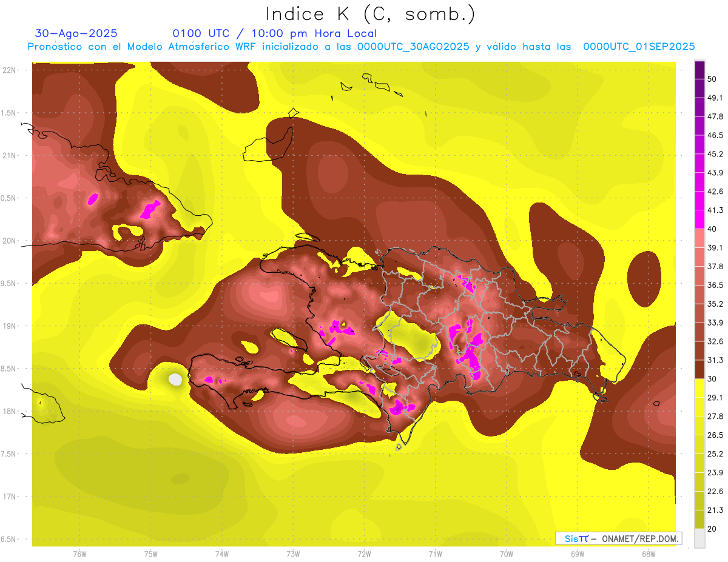Click the gray swatch below 20 on the color bar
The image size is (728, 562).
pos(699,538)
